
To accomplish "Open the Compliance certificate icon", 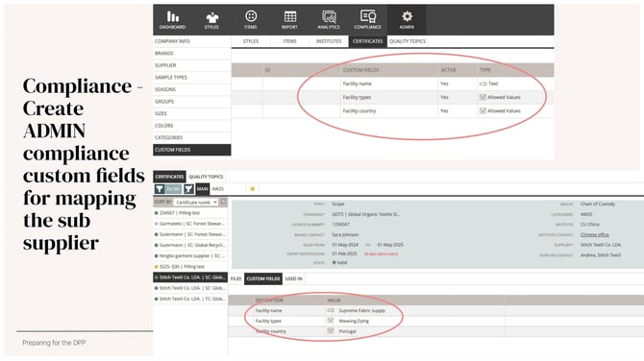I will [368, 16].
